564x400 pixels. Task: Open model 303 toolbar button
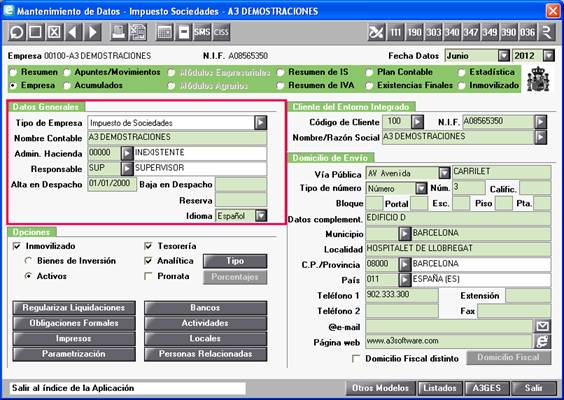pyautogui.click(x=433, y=32)
